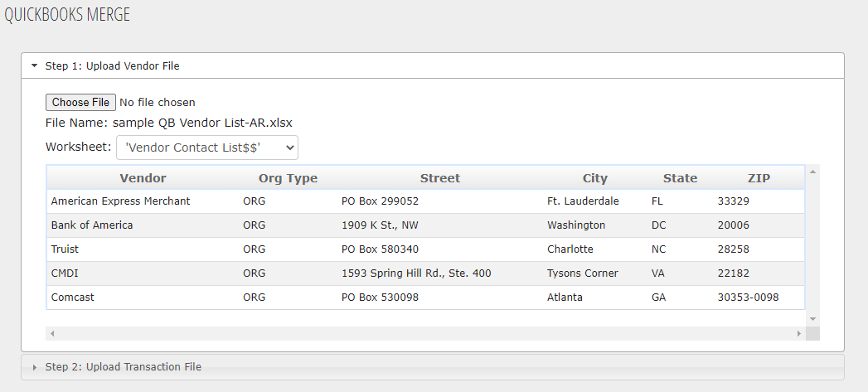Viewport: 868px width, 392px height.
Task: Collapse Step 1: Upload Vendor File section
Action: [432, 66]
